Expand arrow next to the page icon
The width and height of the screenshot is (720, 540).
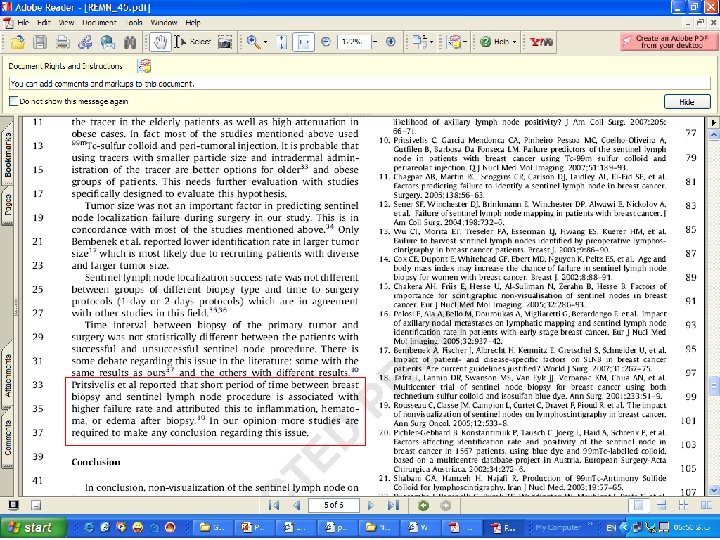(431, 42)
